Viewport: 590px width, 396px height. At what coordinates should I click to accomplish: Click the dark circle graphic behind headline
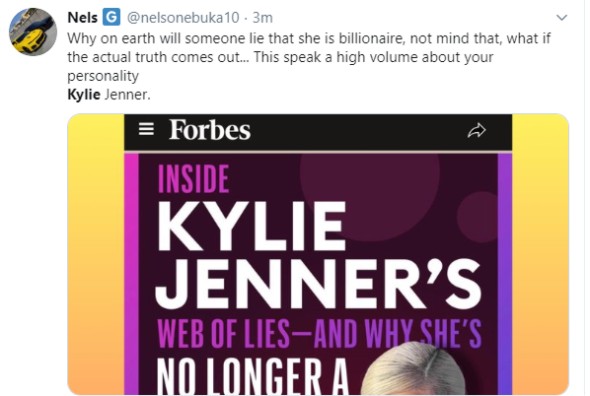370,196
